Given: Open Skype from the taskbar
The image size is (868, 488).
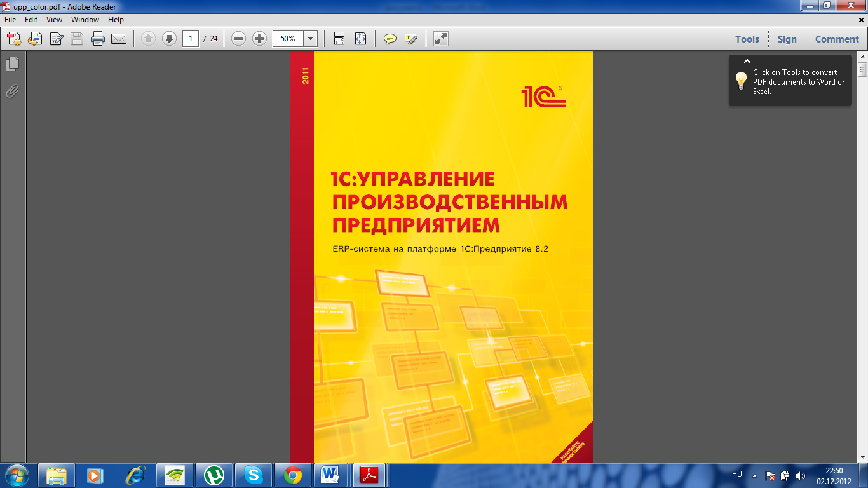Looking at the screenshot, I should click(x=254, y=475).
